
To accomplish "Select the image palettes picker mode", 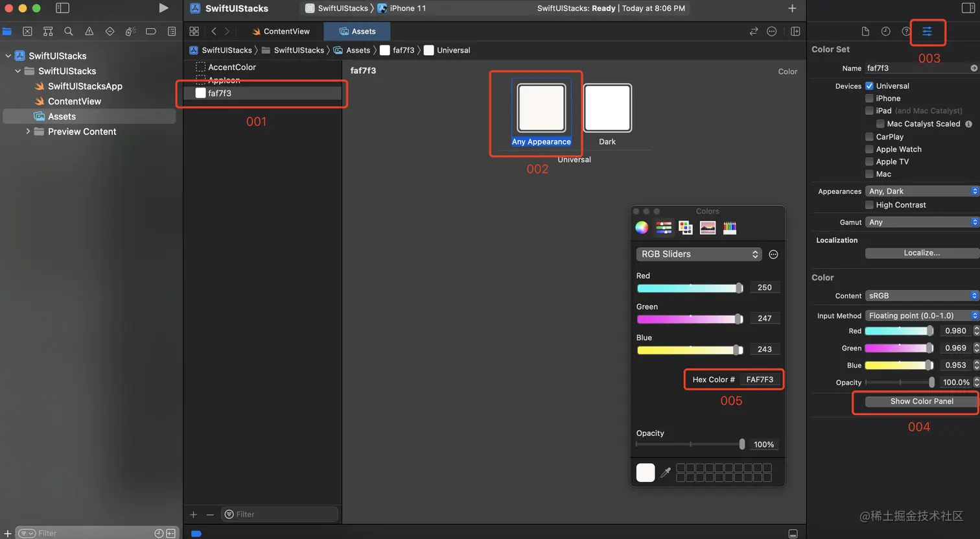I will coord(708,227).
